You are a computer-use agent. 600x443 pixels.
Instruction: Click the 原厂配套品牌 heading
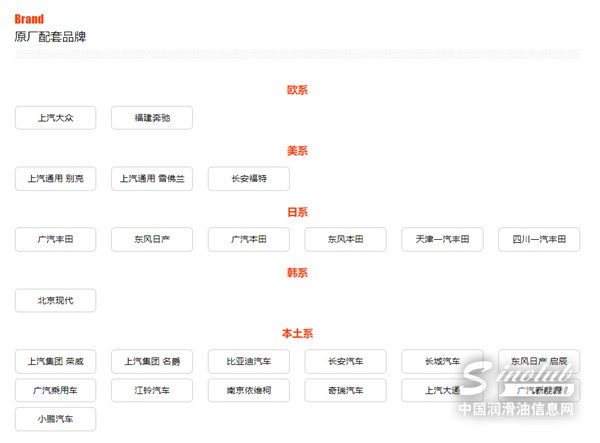pyautogui.click(x=50, y=37)
